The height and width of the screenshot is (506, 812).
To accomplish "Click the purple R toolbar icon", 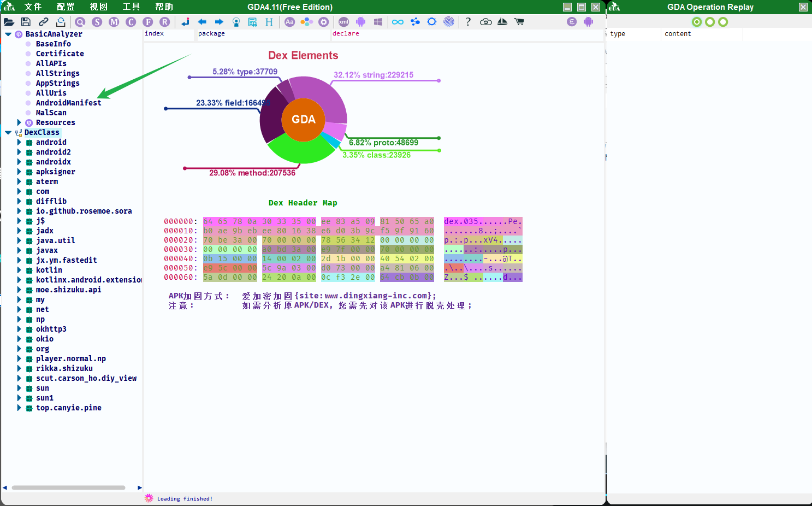I will click(165, 22).
